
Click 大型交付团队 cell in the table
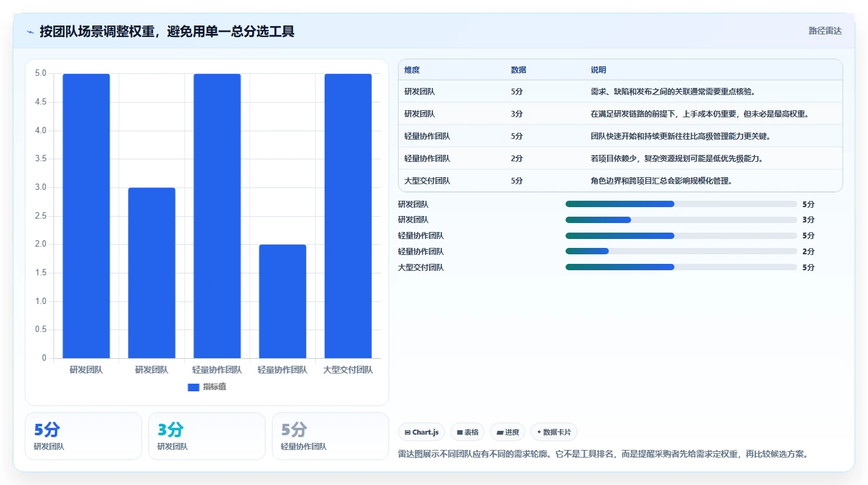[427, 181]
